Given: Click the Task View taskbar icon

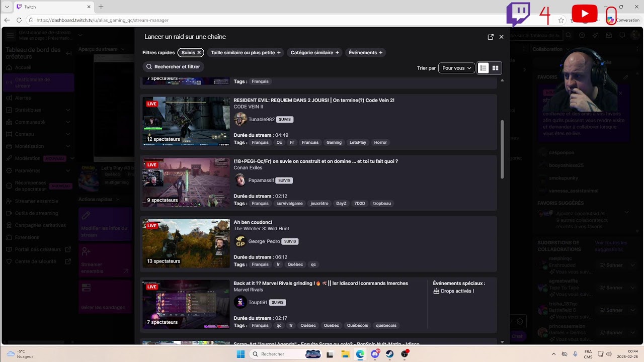Looking at the screenshot, I should pos(330,354).
